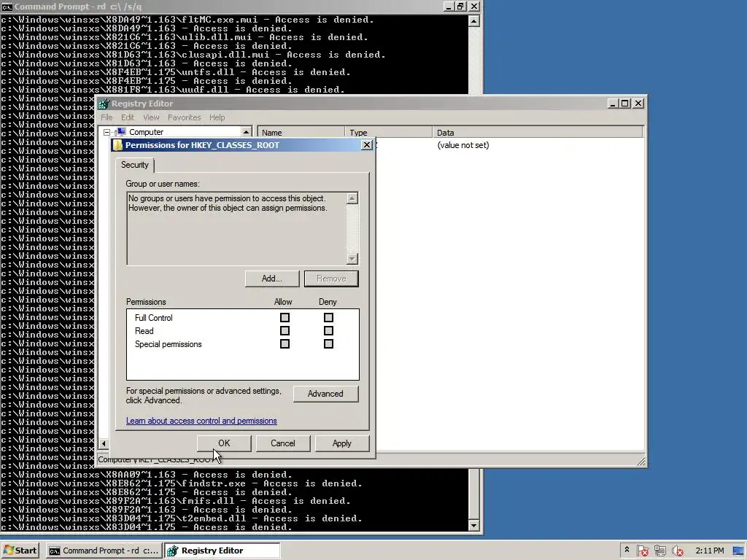
Task: Click the Computer icon in registry tree
Action: (122, 132)
